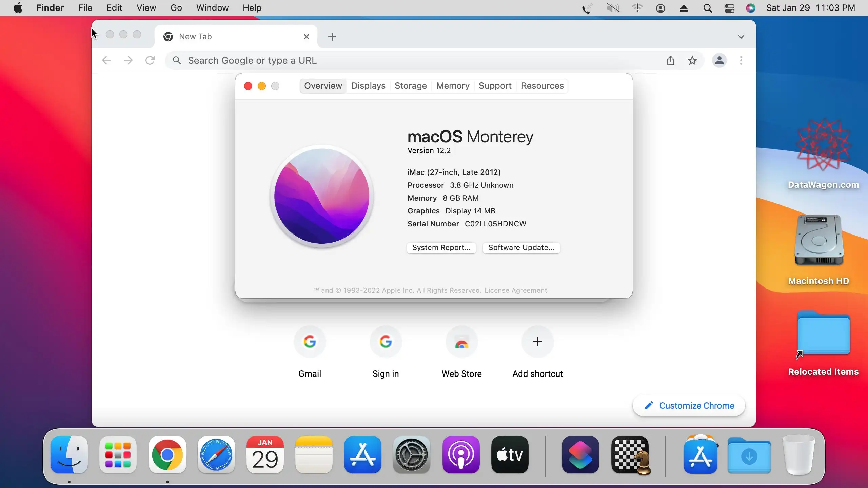Click Chrome's share page icon
The width and height of the screenshot is (868, 488).
pyautogui.click(x=670, y=61)
